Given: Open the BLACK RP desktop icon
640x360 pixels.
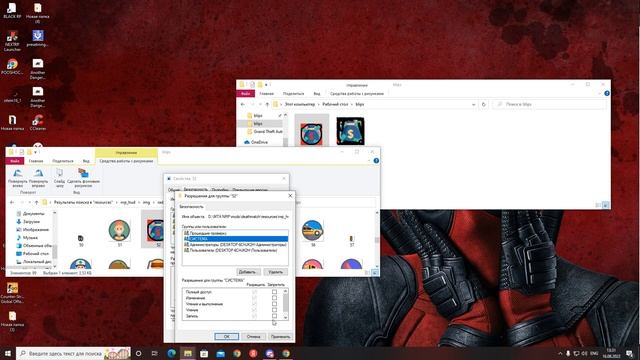Looking at the screenshot, I should [12, 11].
